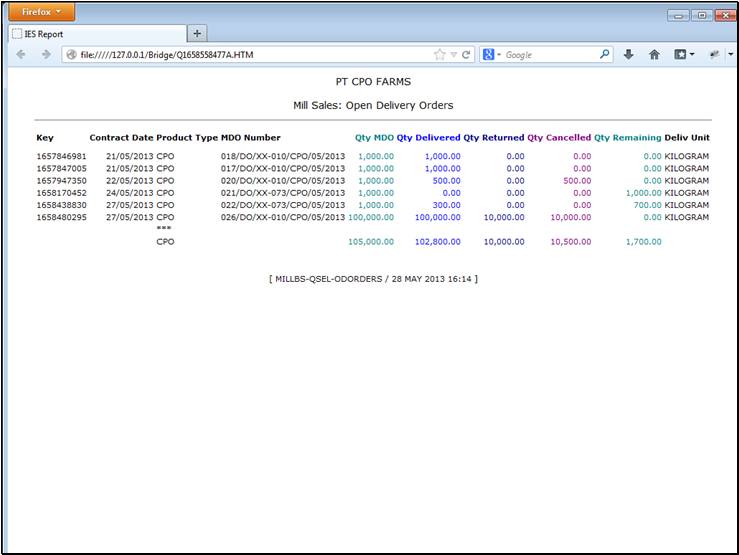
Task: Click the Key column header
Action: [45, 138]
